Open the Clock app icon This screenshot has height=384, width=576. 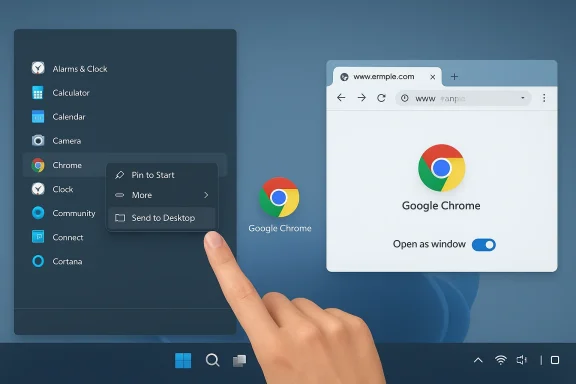38,189
